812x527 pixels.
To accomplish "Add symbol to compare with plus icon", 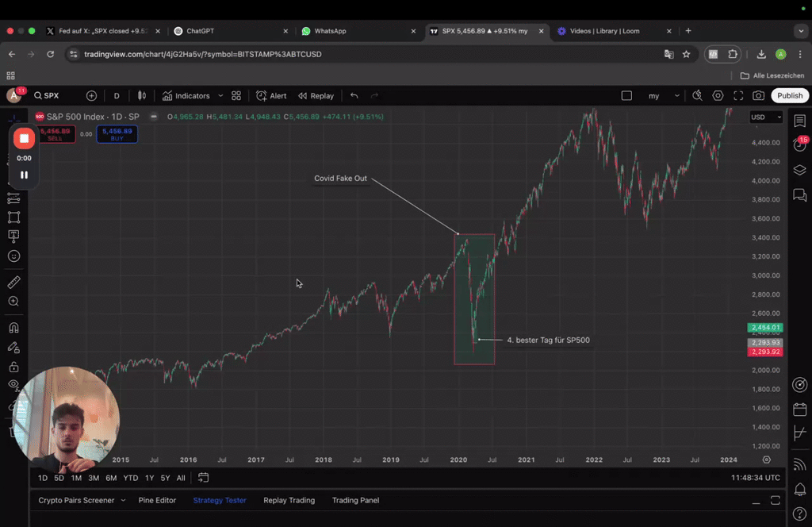I will (x=91, y=96).
